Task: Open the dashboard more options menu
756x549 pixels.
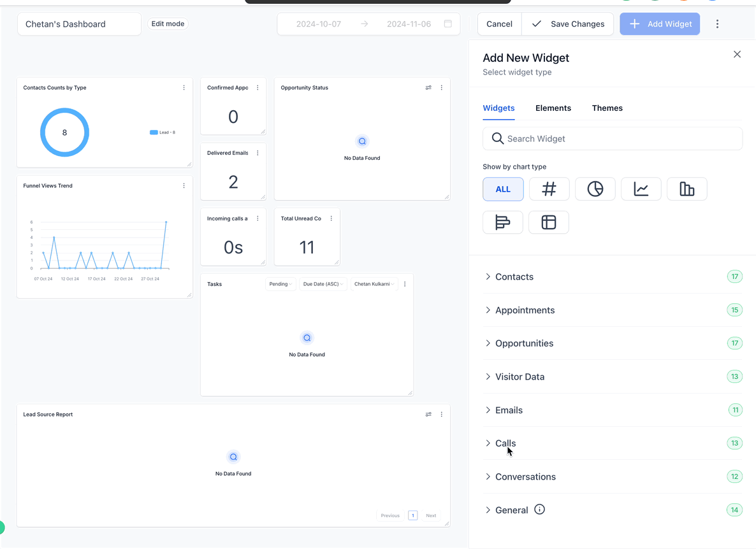Action: (x=717, y=24)
